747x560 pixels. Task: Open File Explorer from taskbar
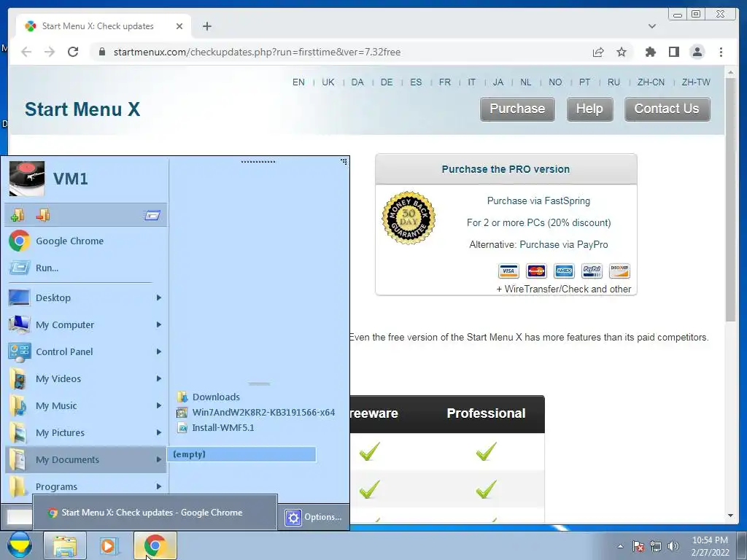click(65, 545)
